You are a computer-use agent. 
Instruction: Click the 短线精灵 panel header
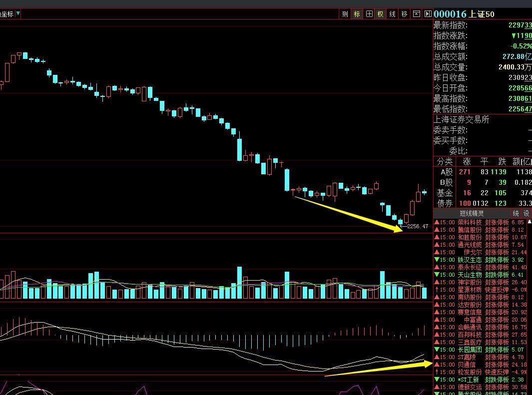pos(472,213)
